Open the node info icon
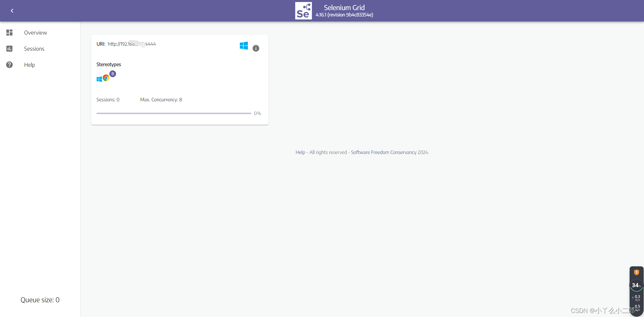The width and height of the screenshot is (644, 317). click(256, 48)
